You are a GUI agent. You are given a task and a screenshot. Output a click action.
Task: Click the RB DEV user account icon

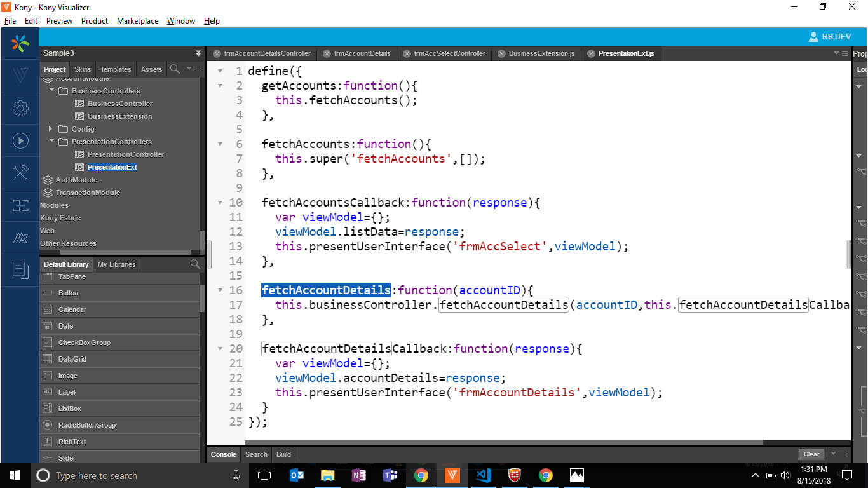click(x=813, y=37)
